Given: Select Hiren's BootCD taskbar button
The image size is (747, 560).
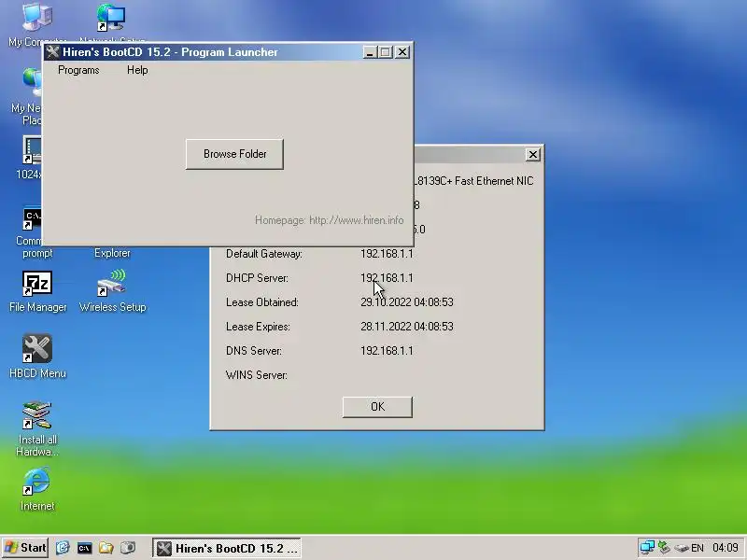Looking at the screenshot, I should click(x=227, y=548).
